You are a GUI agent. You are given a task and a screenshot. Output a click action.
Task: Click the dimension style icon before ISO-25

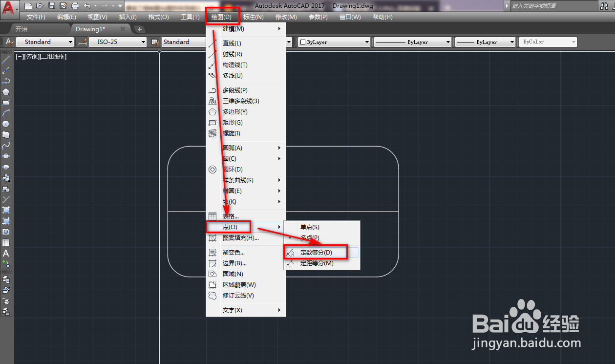[x=83, y=42]
